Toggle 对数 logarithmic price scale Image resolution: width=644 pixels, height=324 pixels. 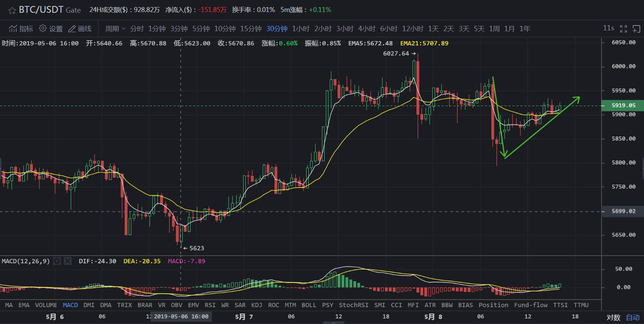(x=613, y=317)
